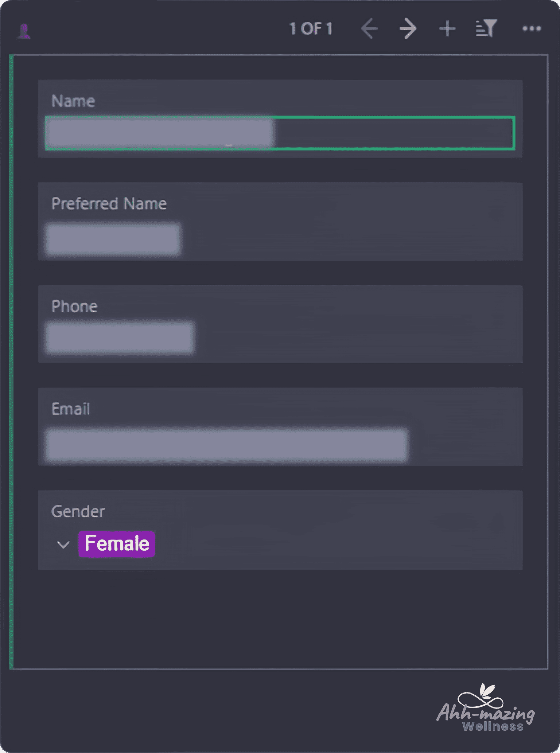Click the "Gender" label text

[78, 511]
